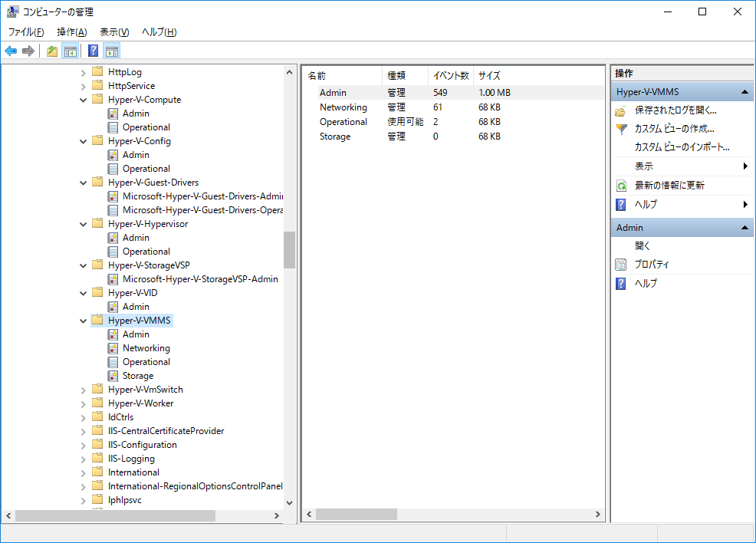Click プロパティ under Admin actions
756x543 pixels.
(x=652, y=265)
